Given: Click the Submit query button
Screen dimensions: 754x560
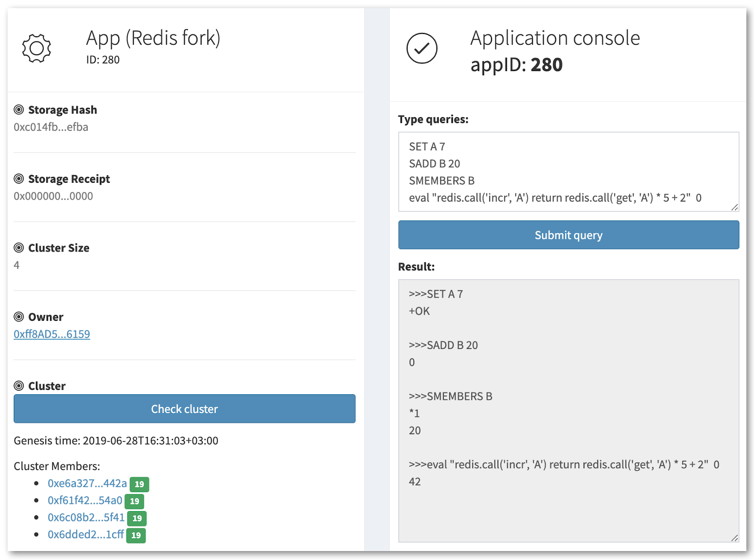Looking at the screenshot, I should 569,235.
